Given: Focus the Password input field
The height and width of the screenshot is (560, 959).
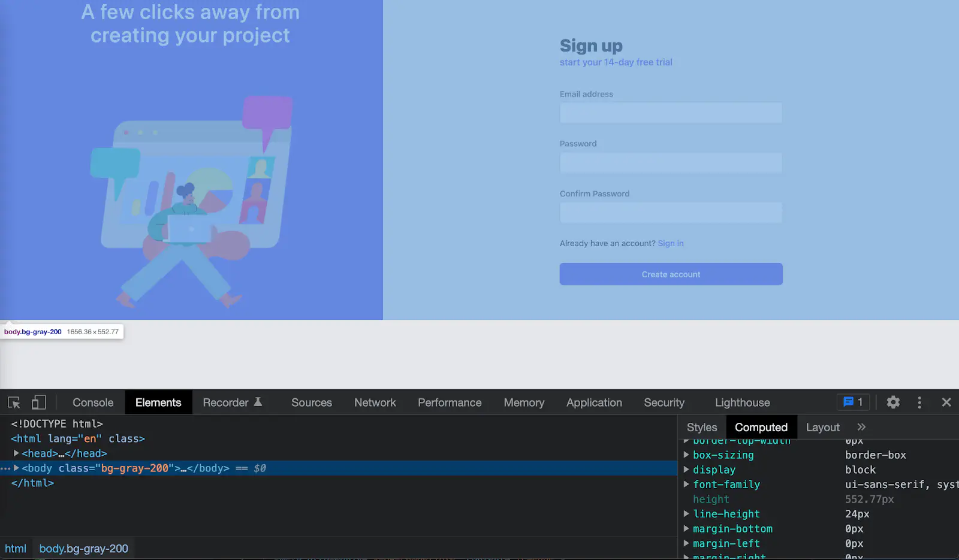Looking at the screenshot, I should click(x=671, y=163).
